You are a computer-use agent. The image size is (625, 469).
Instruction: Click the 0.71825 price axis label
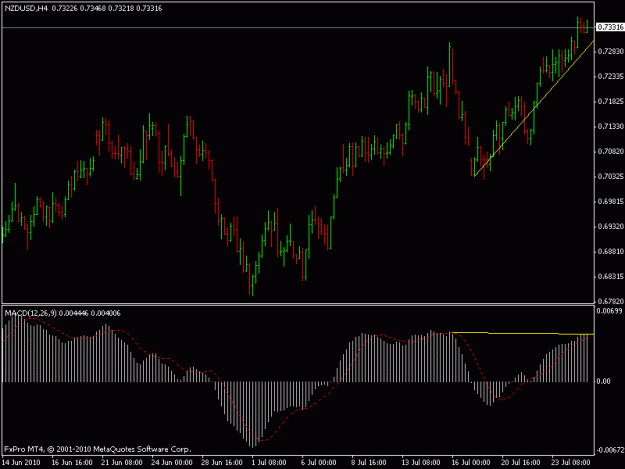pos(610,102)
